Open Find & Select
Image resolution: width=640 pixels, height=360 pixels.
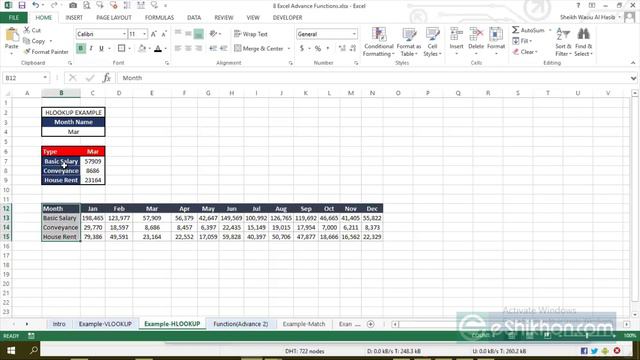[583, 42]
